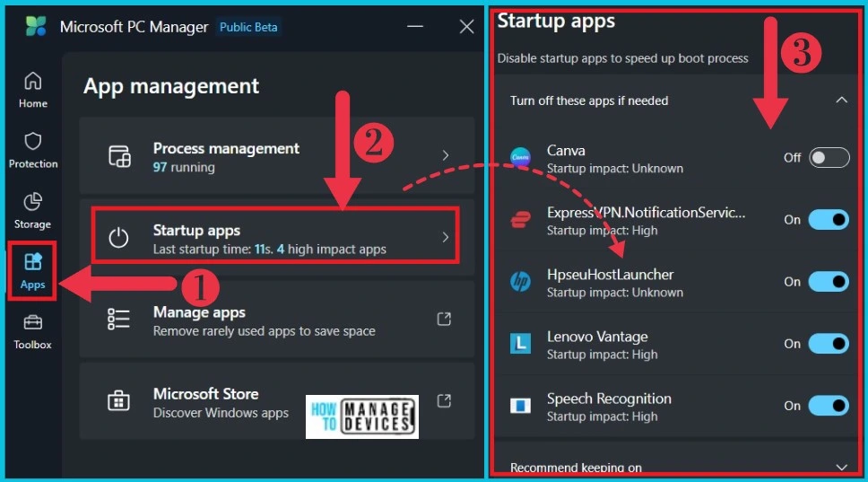The image size is (868, 482).
Task: Click the Lenovo Vantage app name
Action: pos(597,337)
